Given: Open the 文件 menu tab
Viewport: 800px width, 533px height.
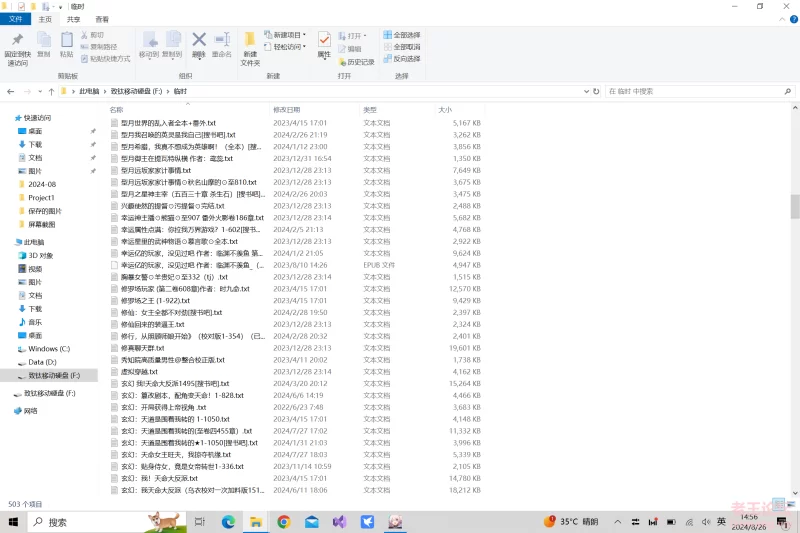Looking at the screenshot, I should point(15,19).
